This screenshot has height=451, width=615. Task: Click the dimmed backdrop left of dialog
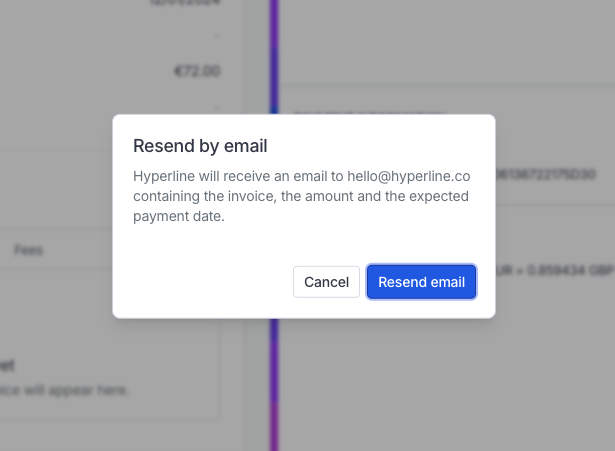click(x=55, y=188)
